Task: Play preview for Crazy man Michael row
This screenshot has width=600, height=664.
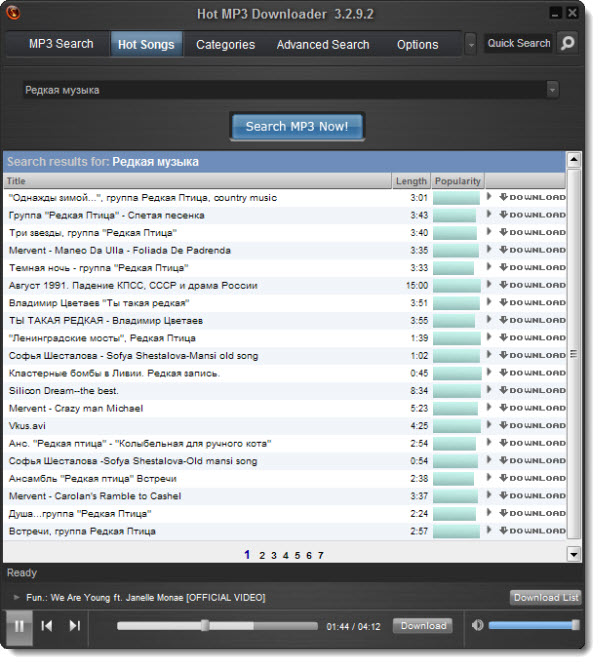Action: pos(489,407)
